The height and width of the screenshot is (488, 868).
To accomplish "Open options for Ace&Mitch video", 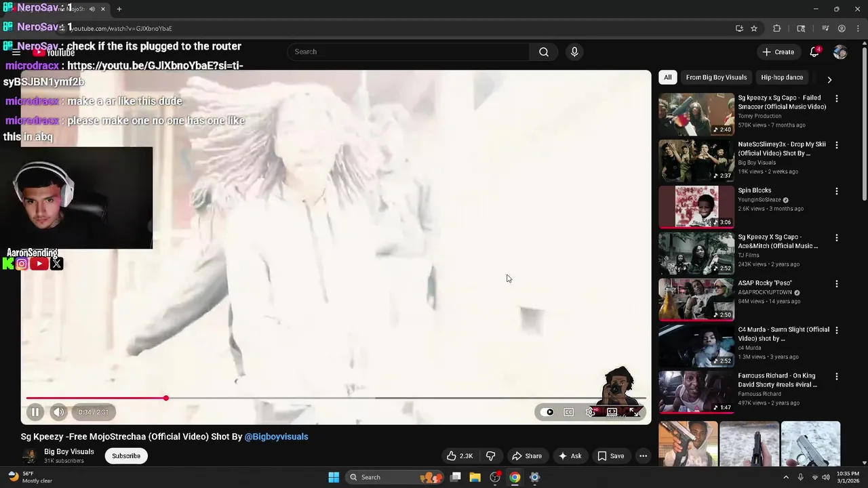I will point(836,238).
